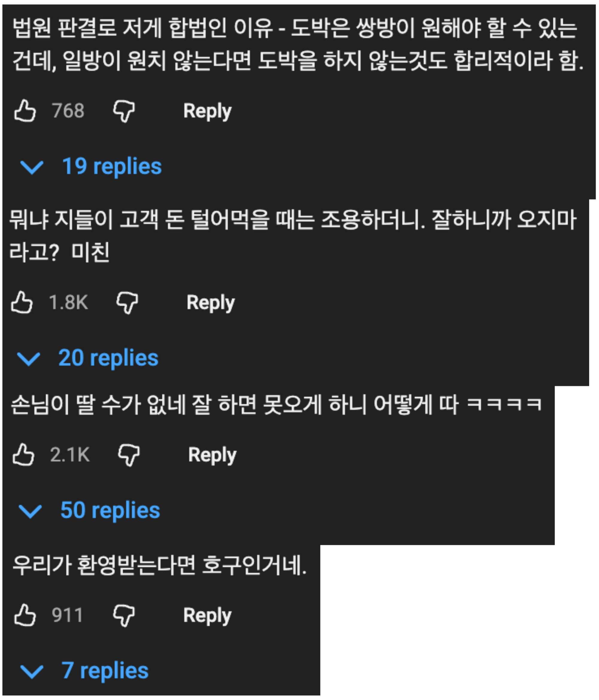Screen dimensions: 599x700
Task: Like the comment with 768 likes
Action: pos(25,111)
